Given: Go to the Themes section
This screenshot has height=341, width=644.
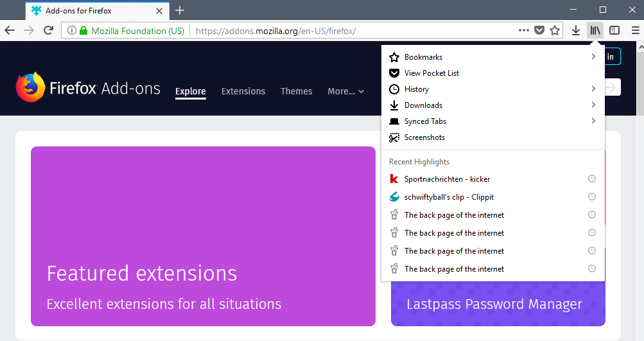Looking at the screenshot, I should tap(297, 91).
